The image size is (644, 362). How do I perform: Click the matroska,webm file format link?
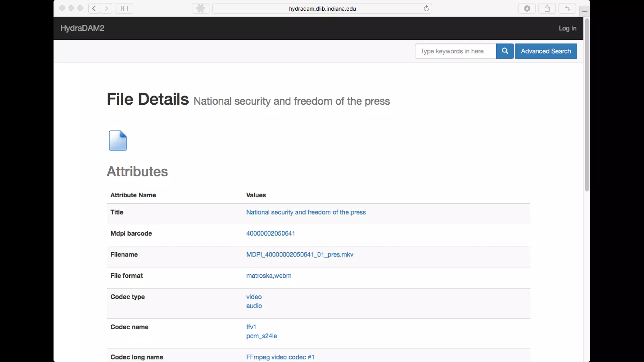tap(269, 276)
